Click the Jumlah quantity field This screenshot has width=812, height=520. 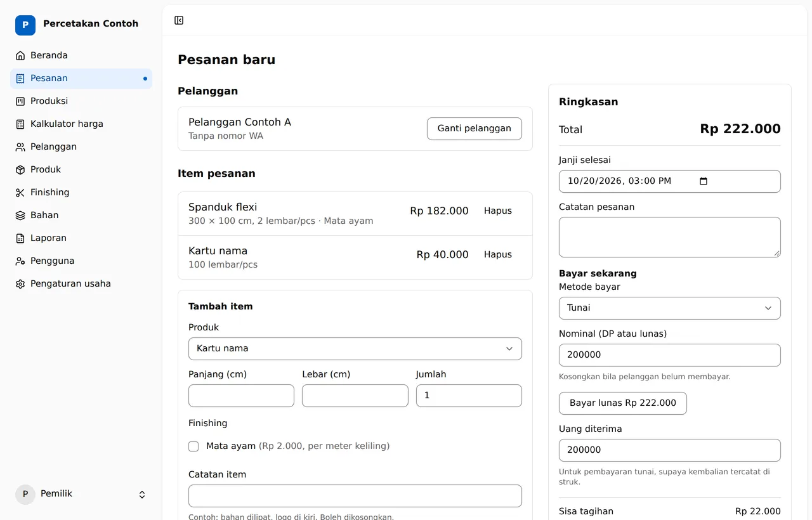[x=469, y=396]
